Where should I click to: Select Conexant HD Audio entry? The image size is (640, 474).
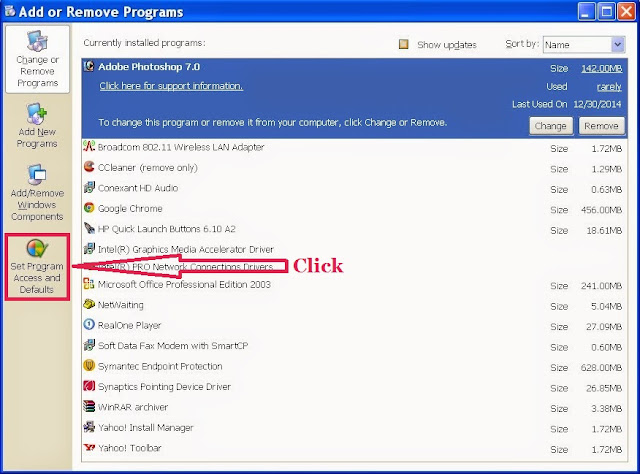[354, 189]
